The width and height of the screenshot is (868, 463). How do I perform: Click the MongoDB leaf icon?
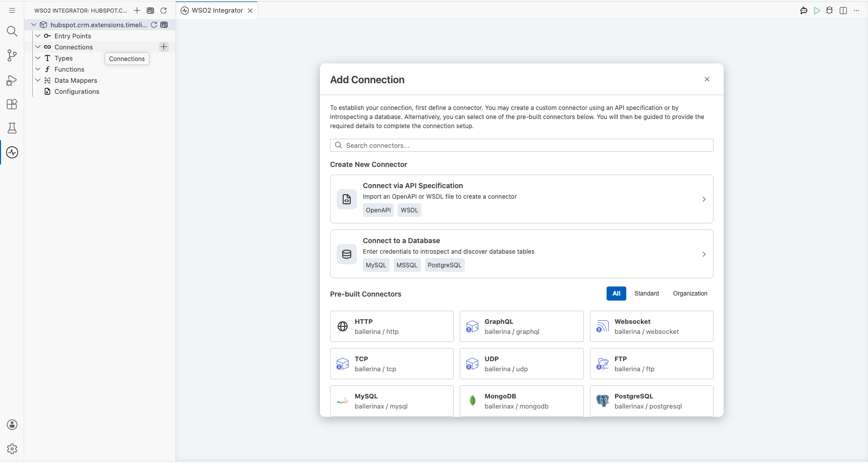point(472,401)
